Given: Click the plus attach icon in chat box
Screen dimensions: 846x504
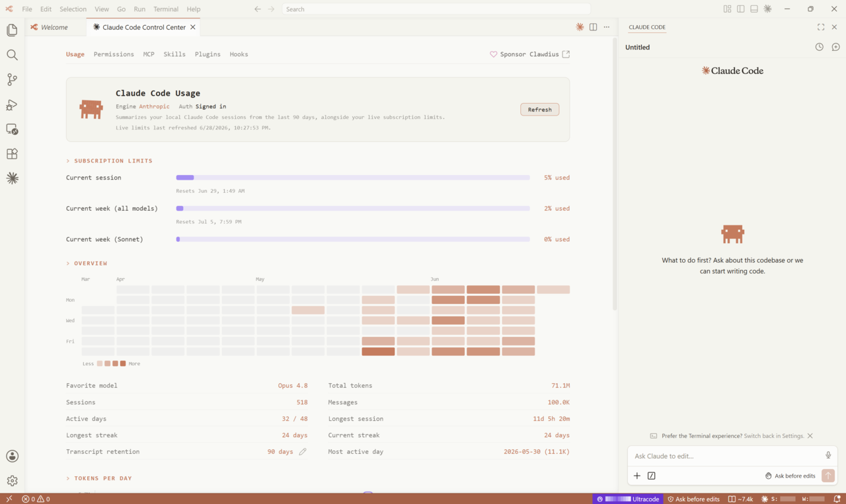Looking at the screenshot, I should [637, 476].
